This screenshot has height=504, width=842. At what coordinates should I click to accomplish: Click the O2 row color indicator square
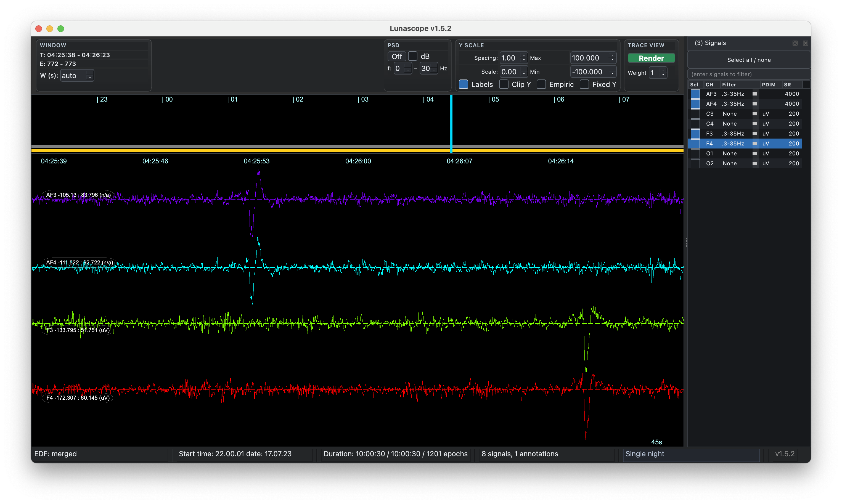click(754, 163)
